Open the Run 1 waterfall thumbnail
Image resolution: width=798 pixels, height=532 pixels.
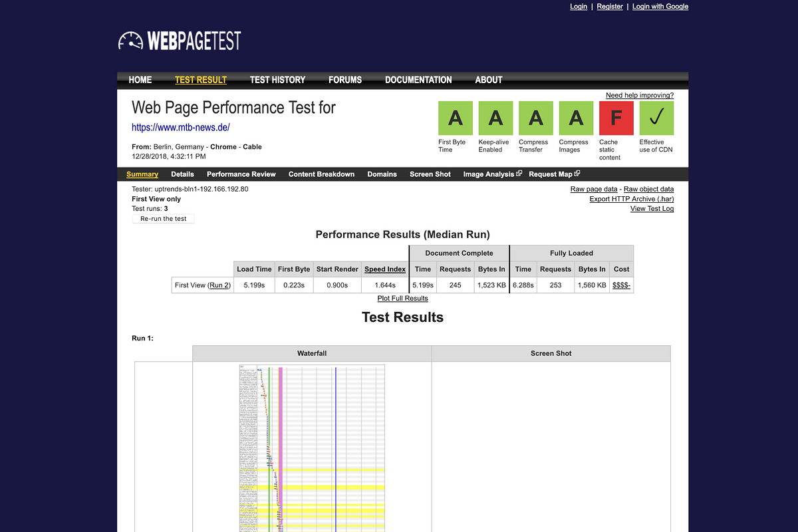tap(312, 448)
